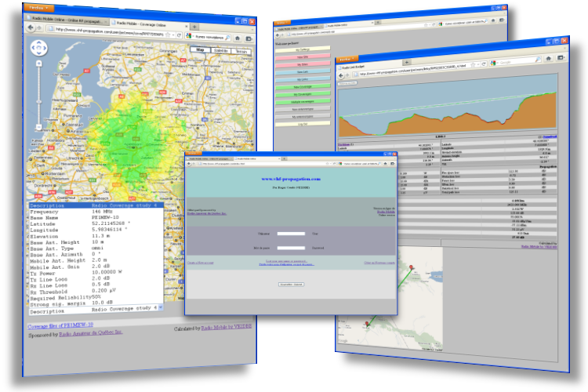Go back in the coverage map window
This screenshot has width=588, height=392.
[x=31, y=27]
